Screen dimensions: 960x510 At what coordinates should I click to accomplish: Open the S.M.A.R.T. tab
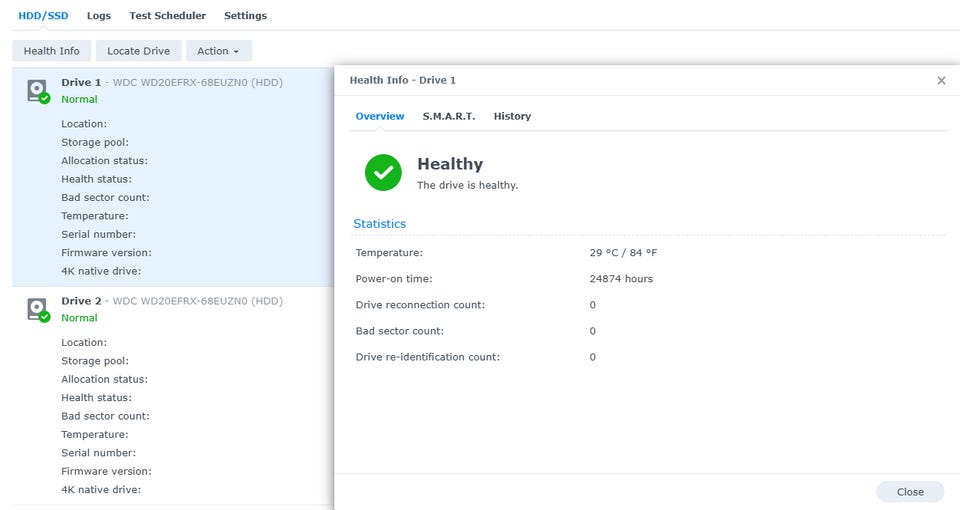[x=449, y=116]
